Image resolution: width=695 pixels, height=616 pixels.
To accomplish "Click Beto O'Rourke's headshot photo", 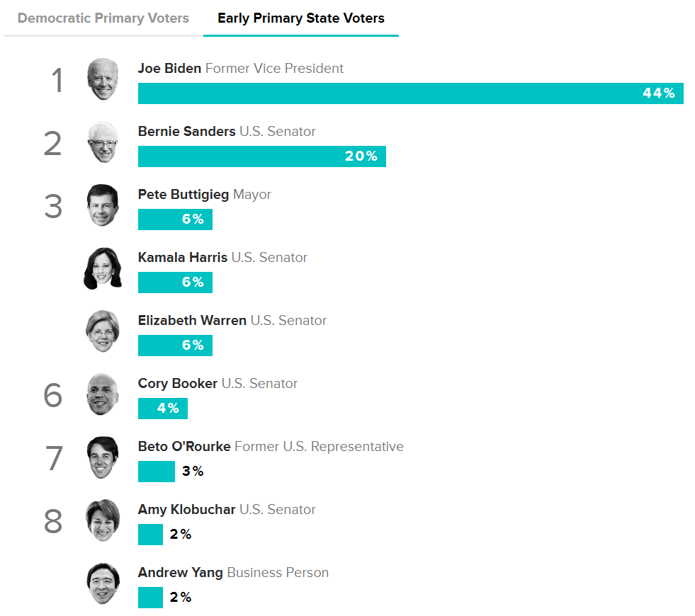I will [x=103, y=457].
